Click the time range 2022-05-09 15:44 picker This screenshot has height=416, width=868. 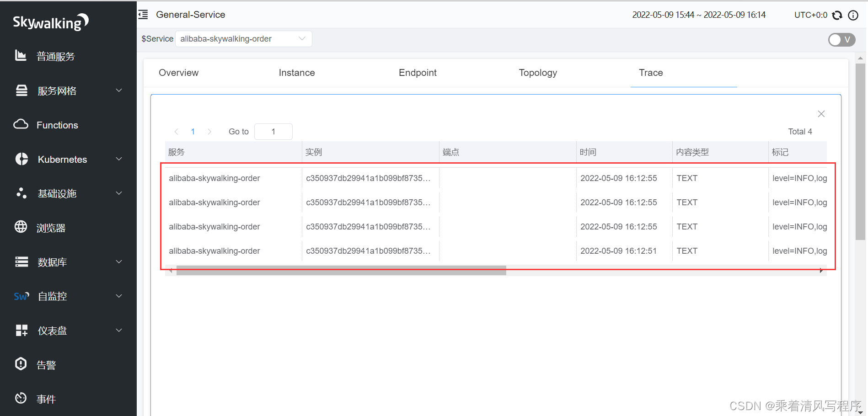(699, 15)
